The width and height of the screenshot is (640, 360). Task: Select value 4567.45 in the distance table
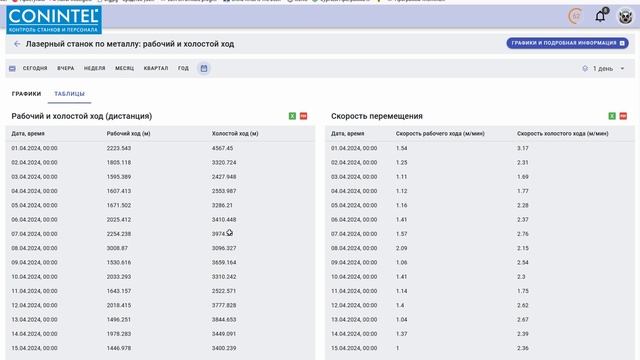click(222, 148)
